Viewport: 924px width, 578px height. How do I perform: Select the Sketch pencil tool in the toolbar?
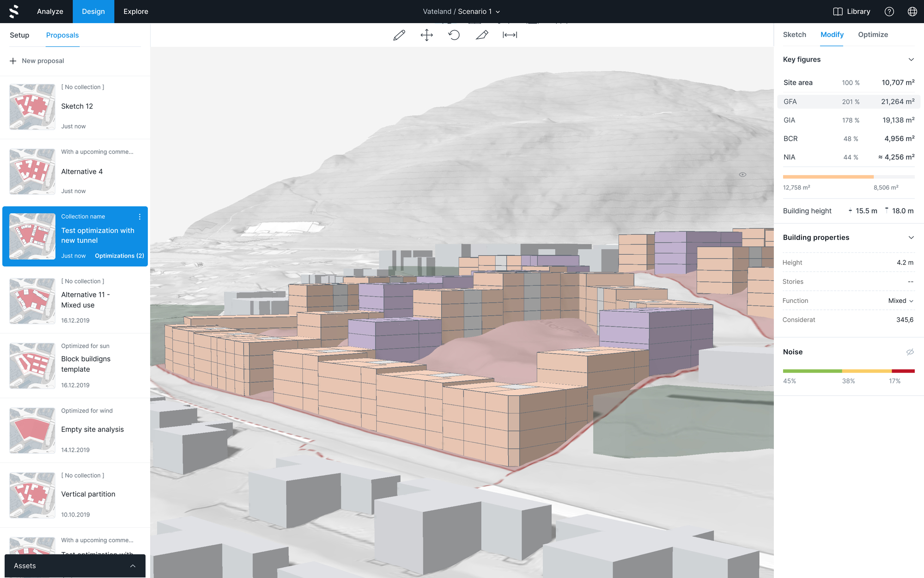coord(399,35)
